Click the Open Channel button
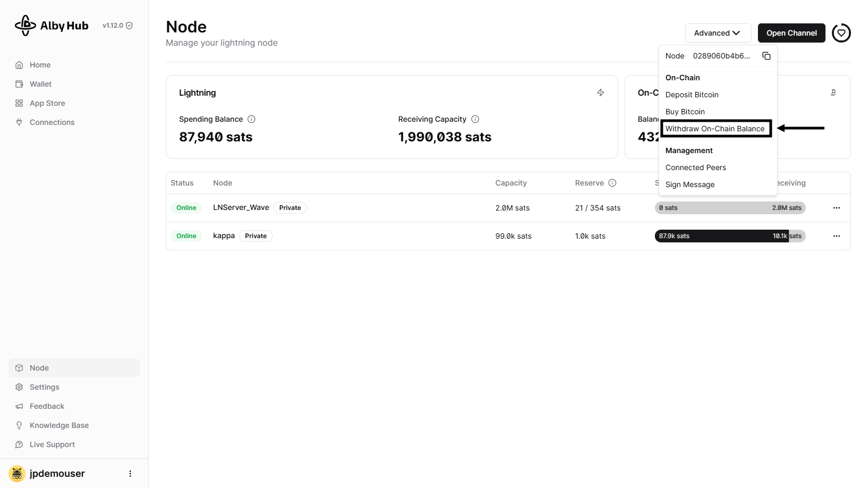This screenshot has height=488, width=868. pos(791,33)
